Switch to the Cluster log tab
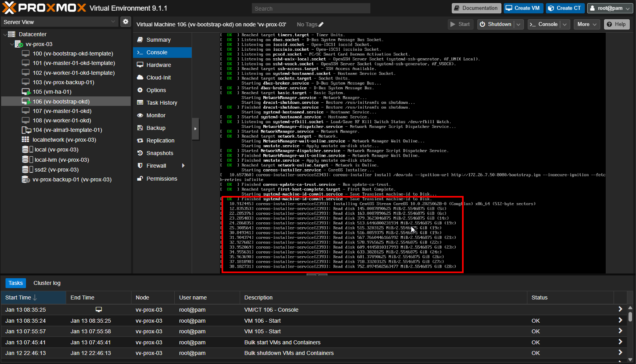 point(47,283)
